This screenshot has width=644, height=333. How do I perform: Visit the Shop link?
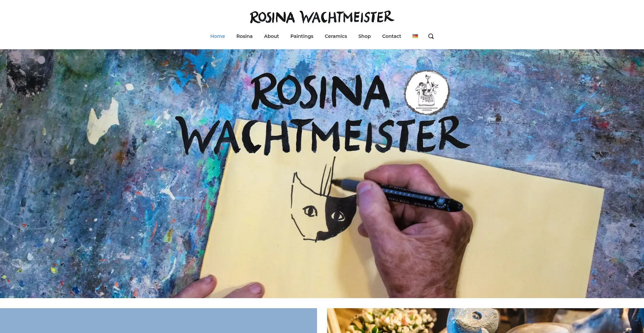click(365, 36)
